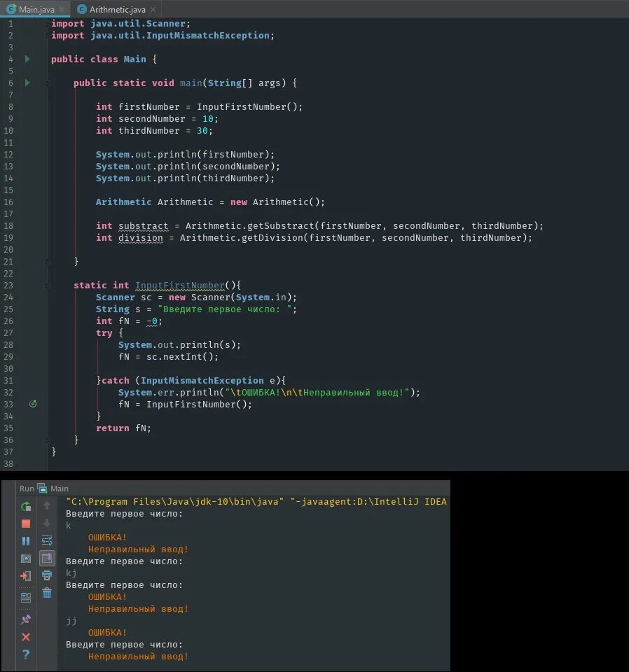Click the string "Введите первое число: " in code

click(225, 309)
